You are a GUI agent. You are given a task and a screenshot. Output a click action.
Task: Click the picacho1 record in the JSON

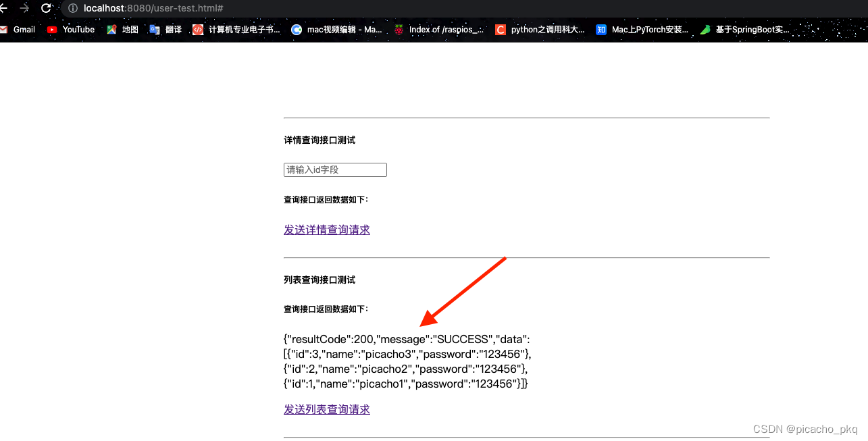point(406,384)
